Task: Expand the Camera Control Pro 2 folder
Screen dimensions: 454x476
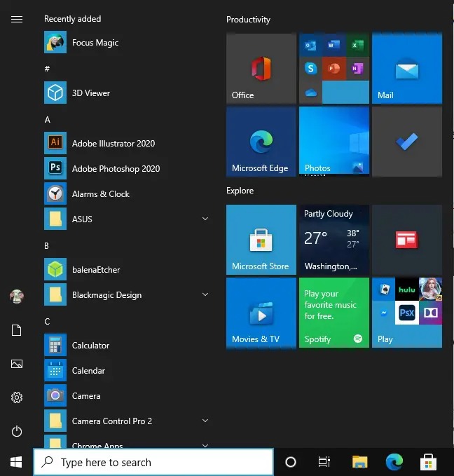Action: click(x=126, y=421)
